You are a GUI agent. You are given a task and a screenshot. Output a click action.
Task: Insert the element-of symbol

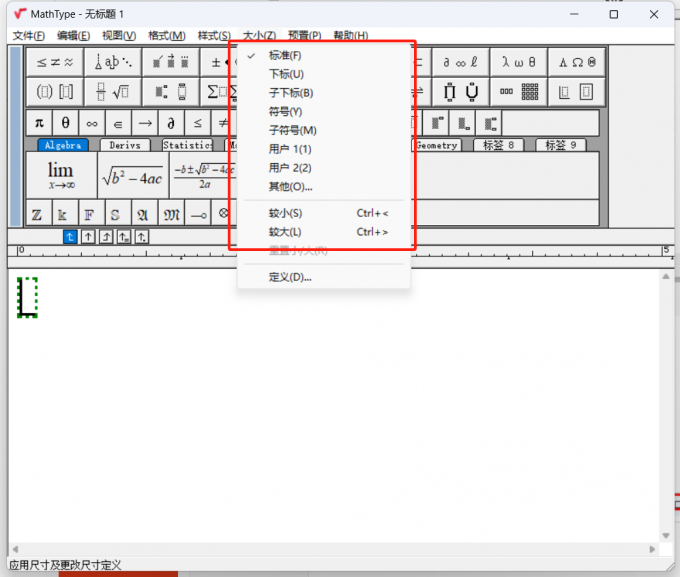point(118,123)
